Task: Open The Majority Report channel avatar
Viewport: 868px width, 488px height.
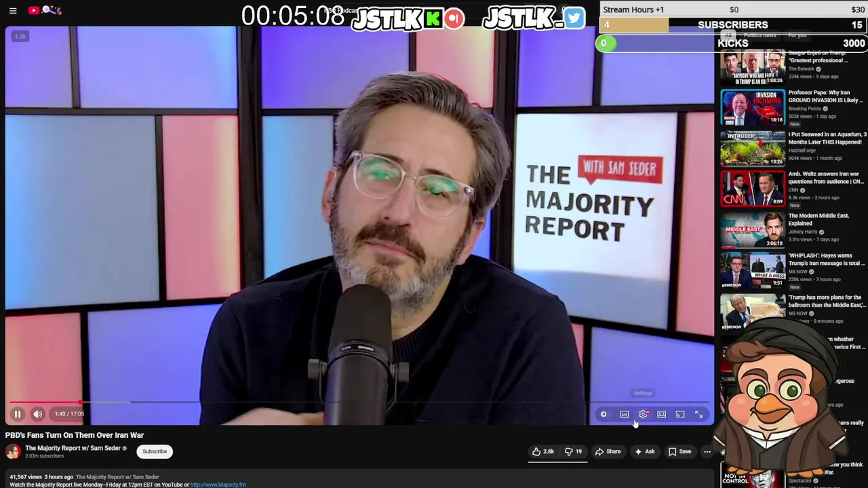Action: 13,451
